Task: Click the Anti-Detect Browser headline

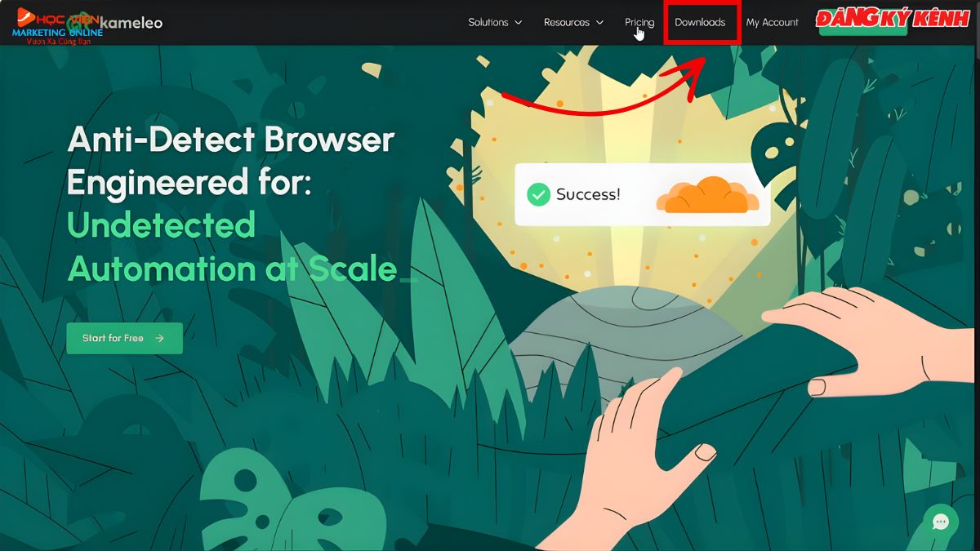Action: [230, 161]
